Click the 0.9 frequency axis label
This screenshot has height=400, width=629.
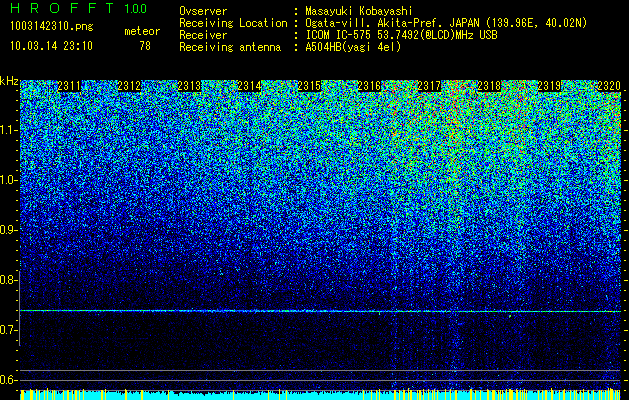click(8, 230)
